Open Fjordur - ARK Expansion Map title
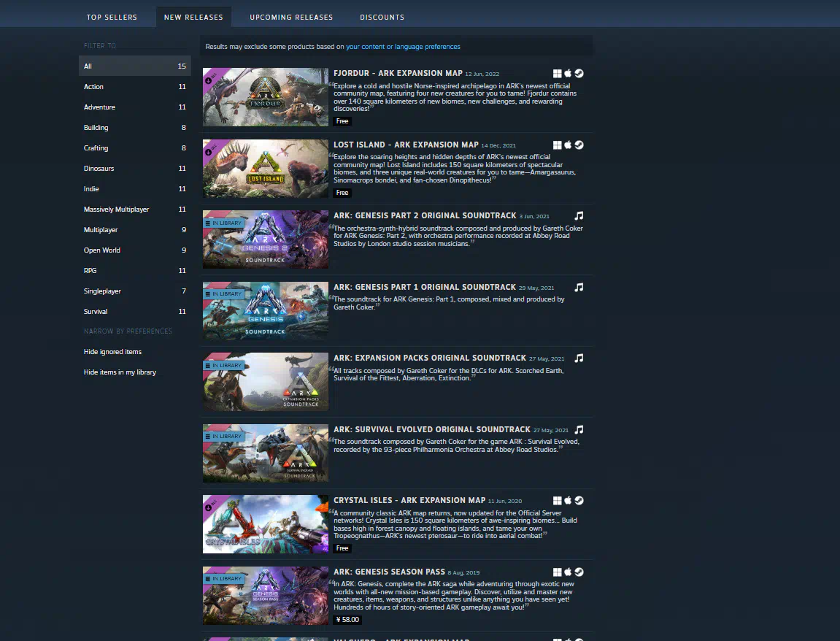Viewport: 840px width, 641px height. [398, 73]
